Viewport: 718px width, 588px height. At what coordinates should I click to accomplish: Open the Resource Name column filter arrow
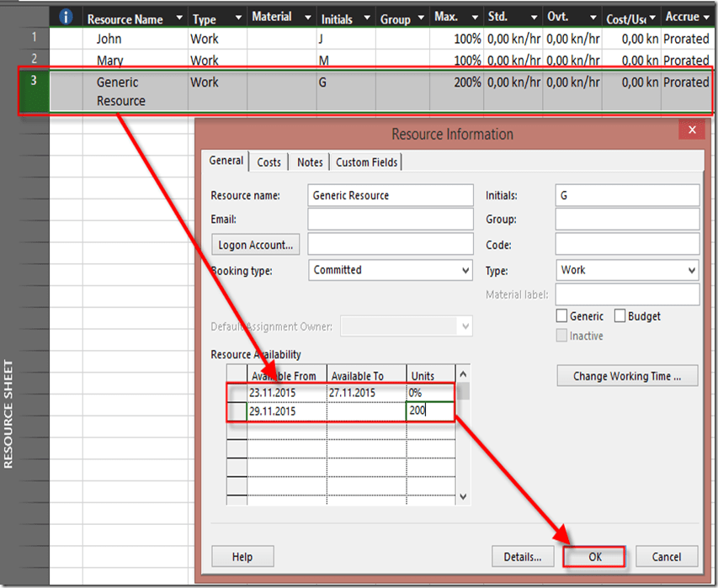point(177,18)
